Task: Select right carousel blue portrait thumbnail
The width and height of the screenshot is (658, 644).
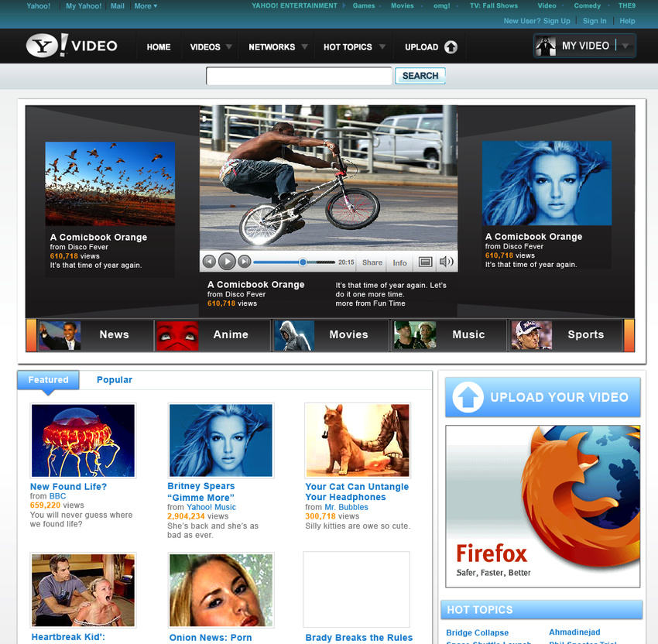Action: coord(547,183)
